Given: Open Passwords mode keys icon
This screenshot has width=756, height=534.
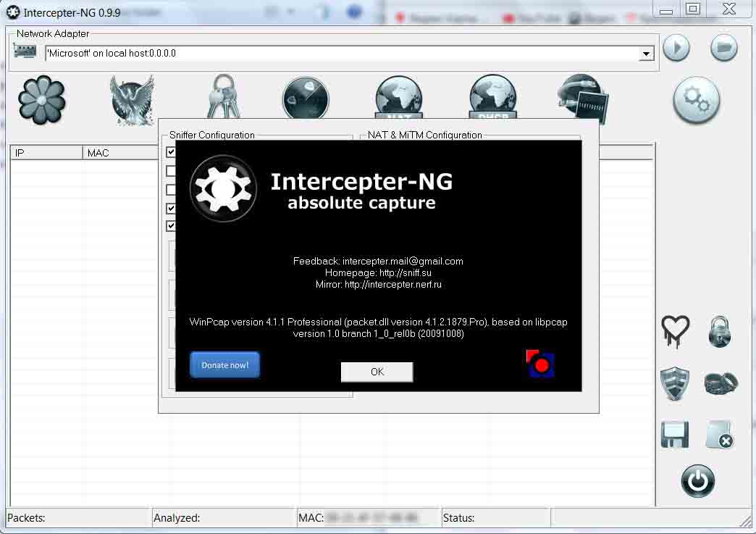Looking at the screenshot, I should coord(224,96).
